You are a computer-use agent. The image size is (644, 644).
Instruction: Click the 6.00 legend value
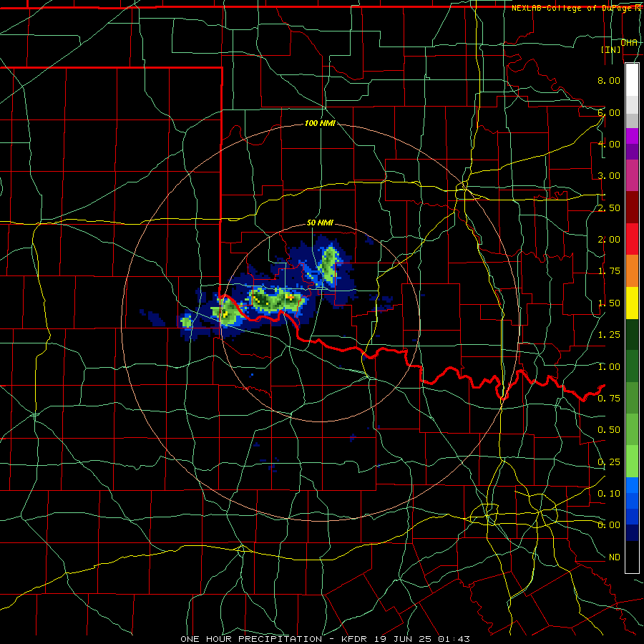pos(609,112)
